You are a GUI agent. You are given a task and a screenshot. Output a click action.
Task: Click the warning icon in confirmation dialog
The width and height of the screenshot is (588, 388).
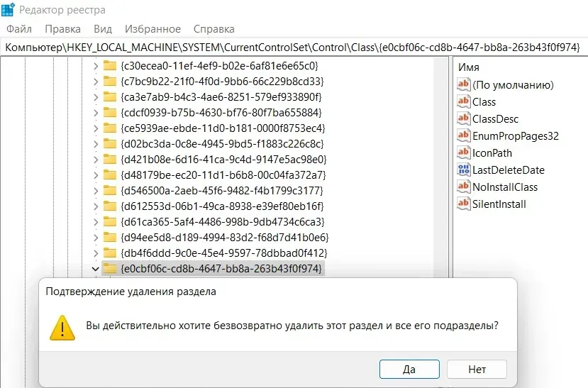(x=62, y=328)
